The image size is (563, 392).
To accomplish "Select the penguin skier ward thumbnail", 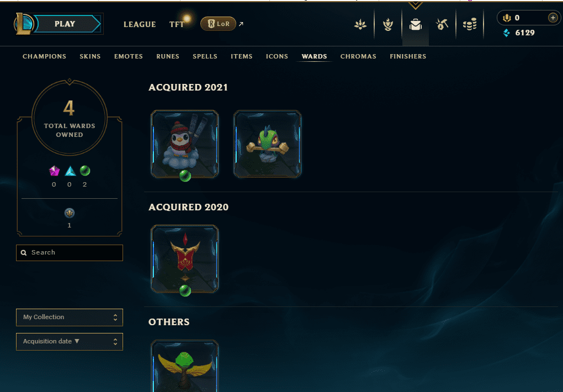I will pyautogui.click(x=184, y=144).
